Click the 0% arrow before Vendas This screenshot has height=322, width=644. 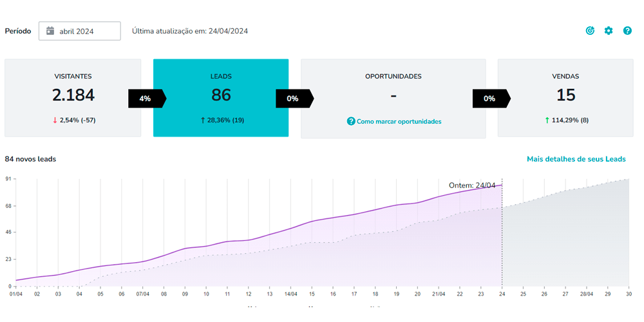click(x=491, y=99)
